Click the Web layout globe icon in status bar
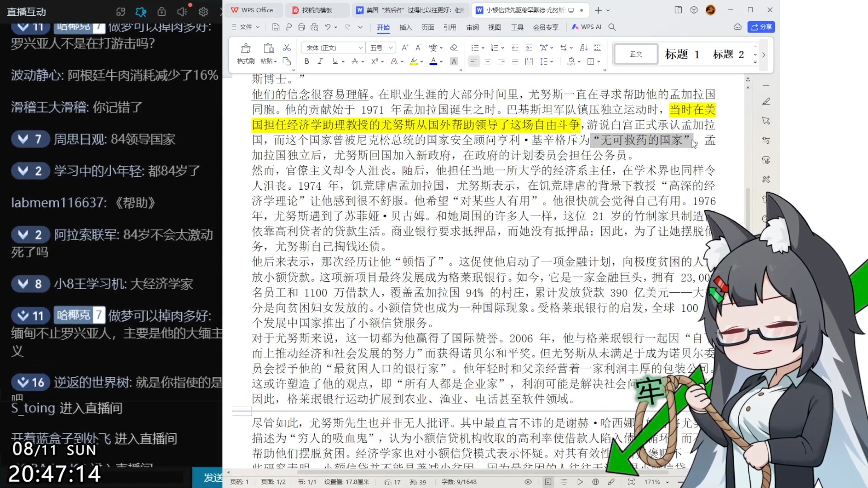This screenshot has width=868, height=488. pos(595,482)
